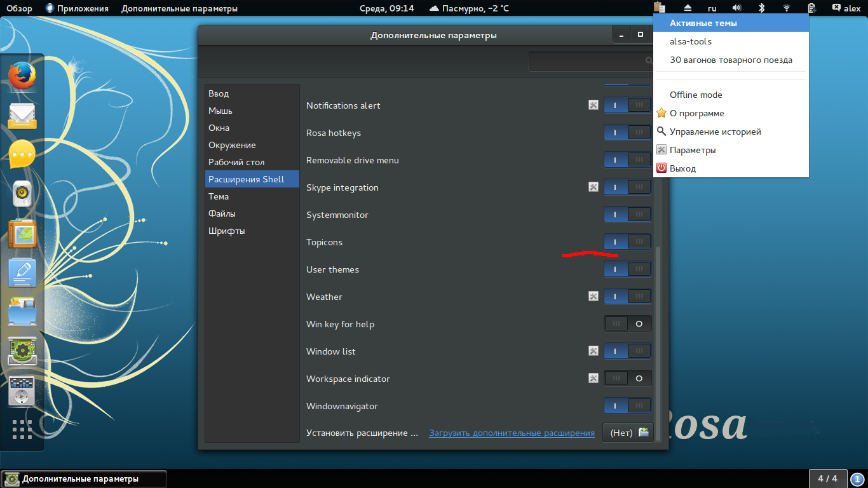Disable the Weather extension switch
Screen dimensions: 868x488
(x=627, y=297)
